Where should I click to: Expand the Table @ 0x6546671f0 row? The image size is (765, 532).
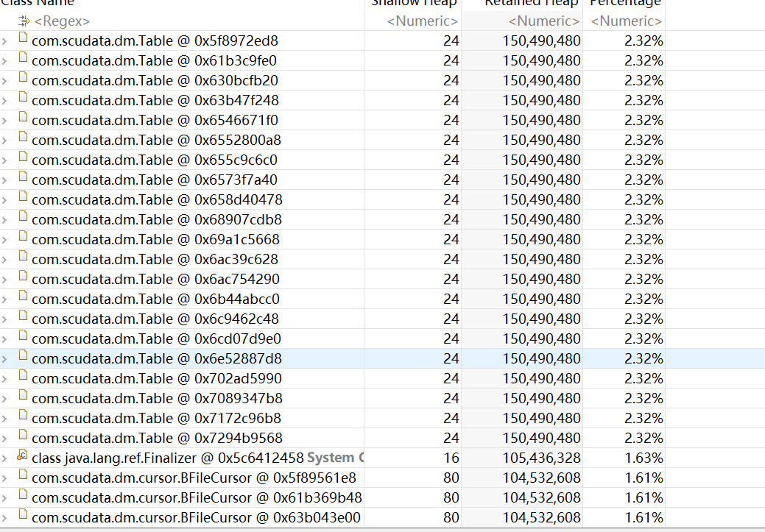coord(4,121)
